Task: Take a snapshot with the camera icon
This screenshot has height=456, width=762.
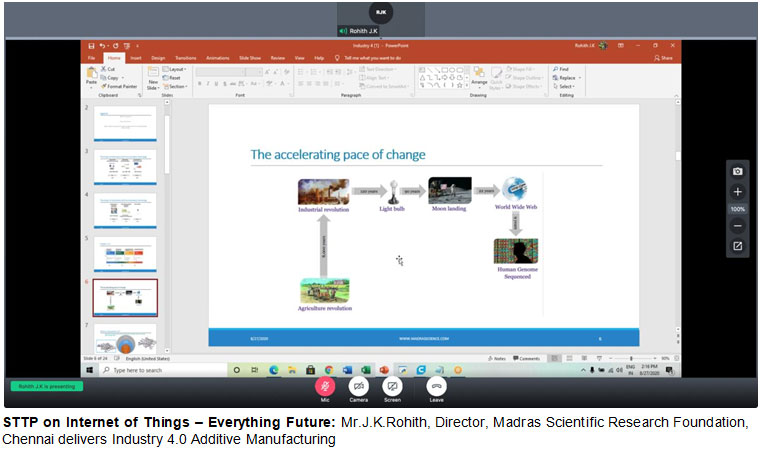Action: point(737,172)
